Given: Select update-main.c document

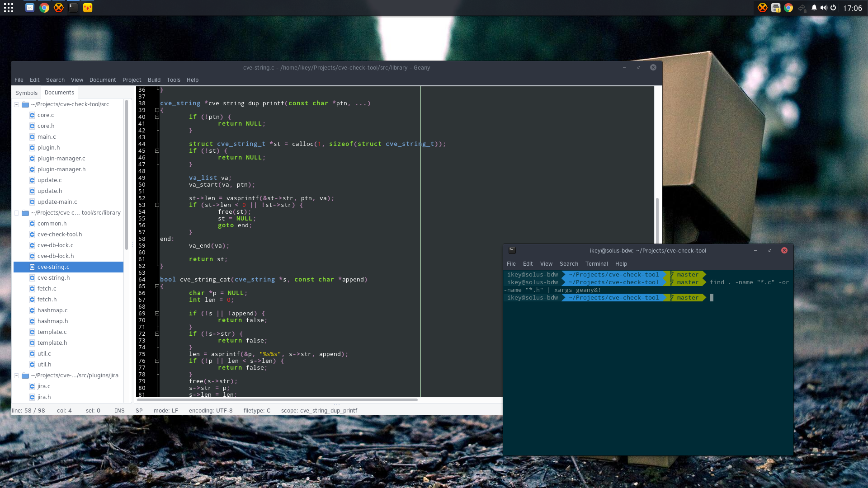Looking at the screenshot, I should (x=57, y=202).
